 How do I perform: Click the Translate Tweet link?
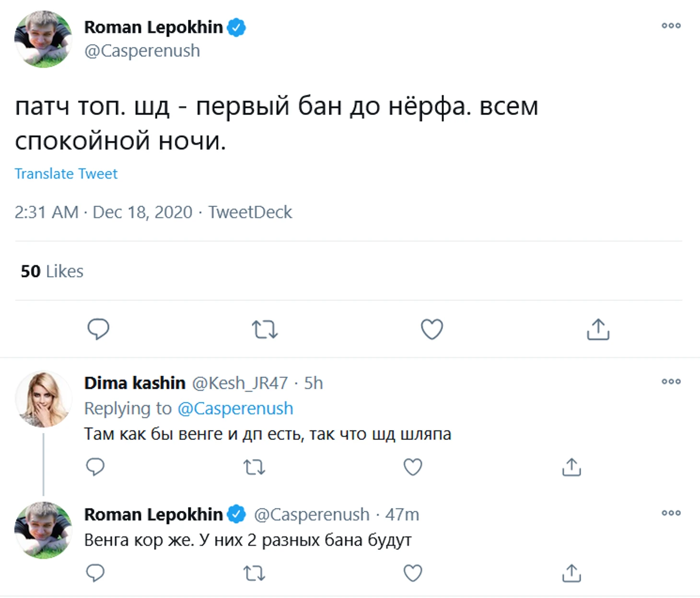pyautogui.click(x=66, y=173)
